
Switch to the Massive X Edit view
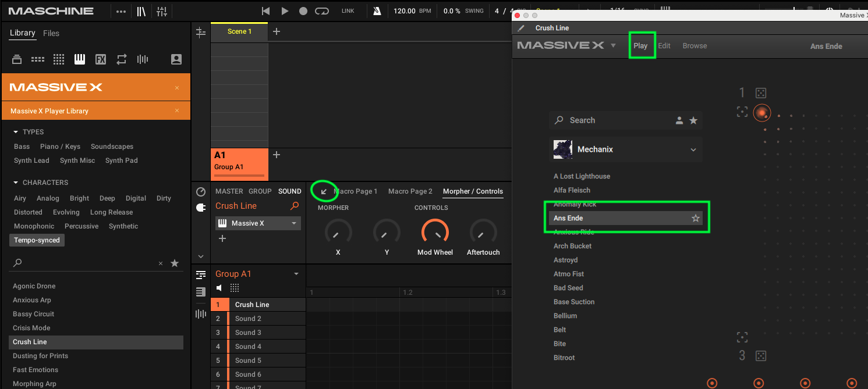pos(664,46)
